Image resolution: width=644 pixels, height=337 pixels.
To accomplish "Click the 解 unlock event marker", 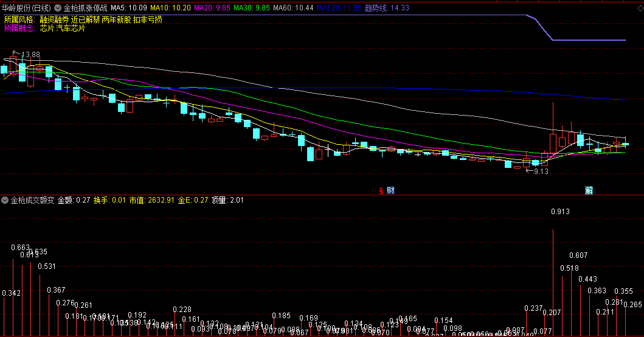I will (x=589, y=190).
